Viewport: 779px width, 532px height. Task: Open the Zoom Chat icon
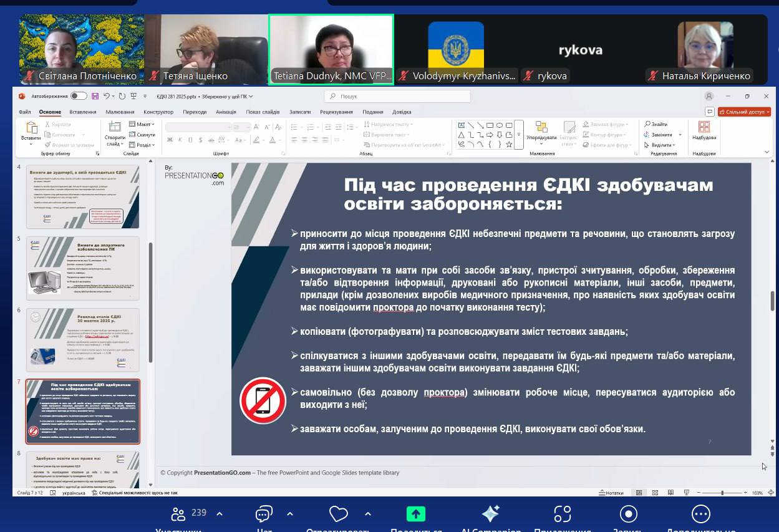tap(264, 515)
